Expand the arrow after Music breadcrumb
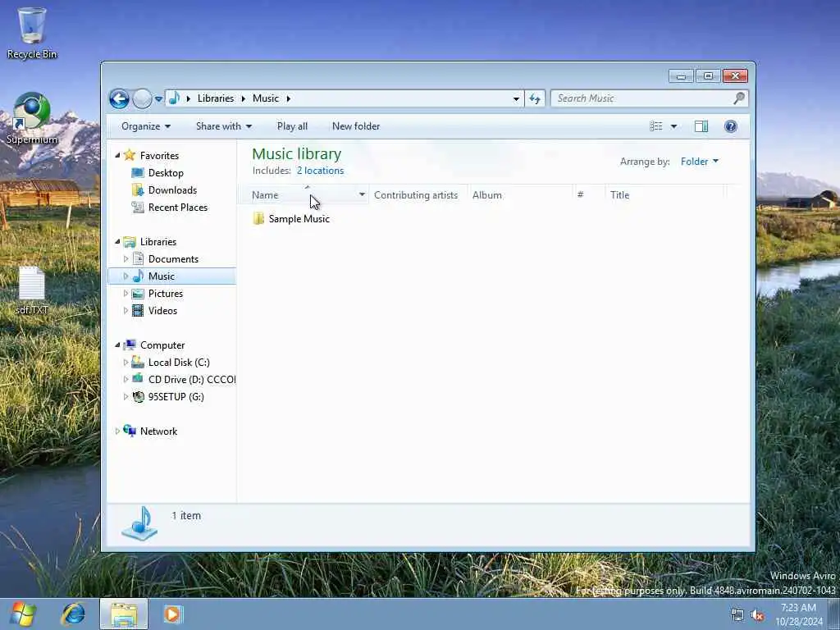The image size is (840, 630). pyautogui.click(x=288, y=98)
